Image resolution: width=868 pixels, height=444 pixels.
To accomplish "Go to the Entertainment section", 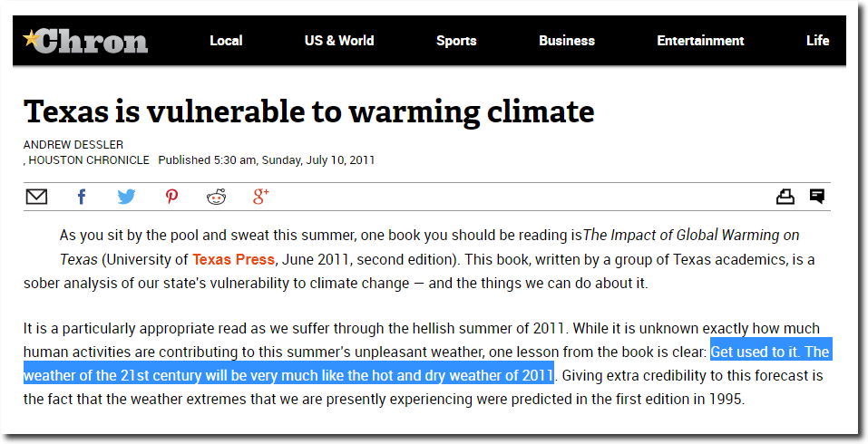I will point(700,41).
